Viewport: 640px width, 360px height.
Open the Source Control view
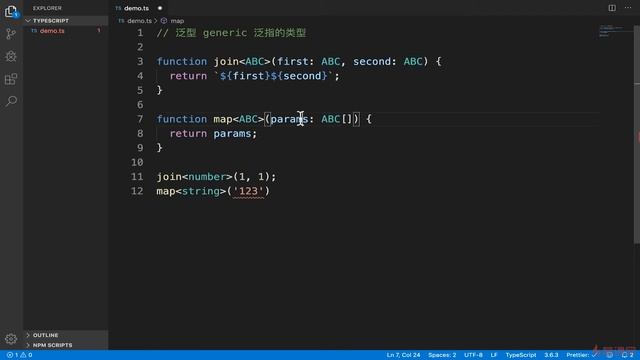11,33
